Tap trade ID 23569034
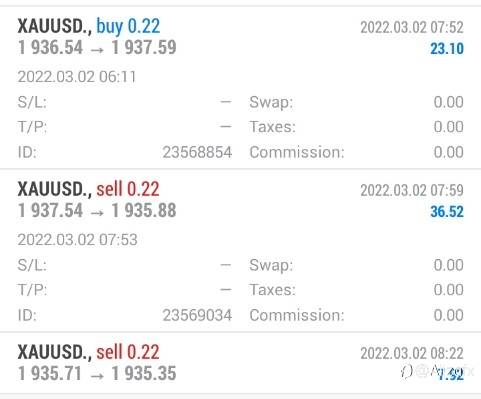481x399 pixels. coord(197,315)
